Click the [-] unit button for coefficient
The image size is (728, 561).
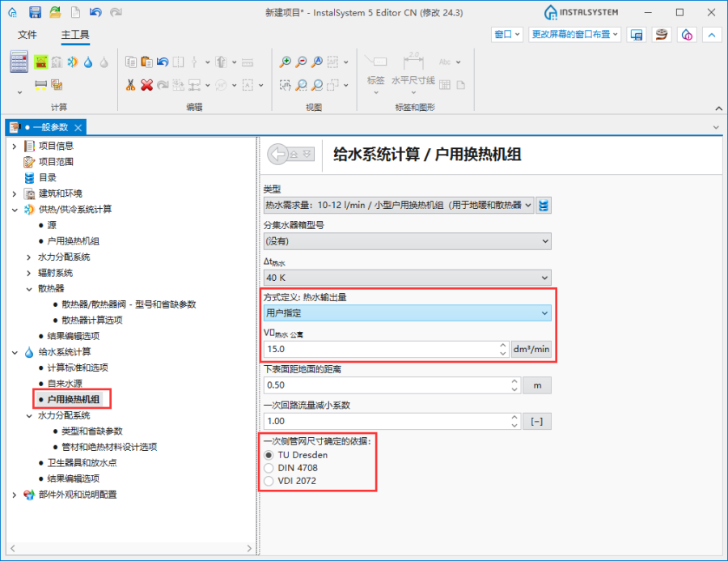tap(537, 422)
